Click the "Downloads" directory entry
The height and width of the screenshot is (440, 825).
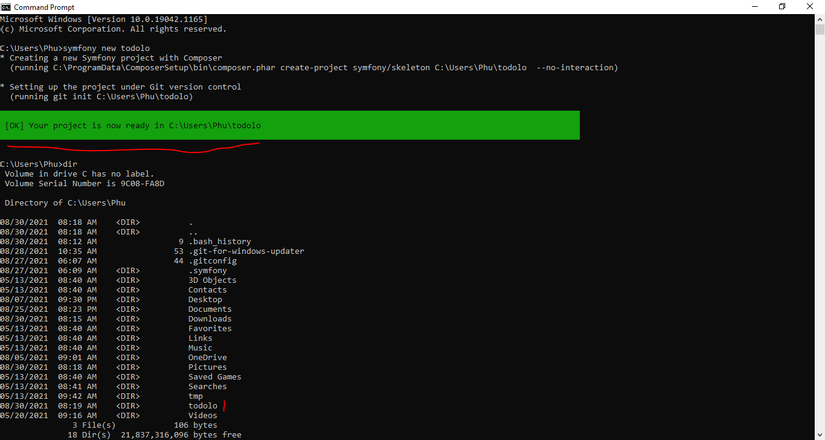210,319
